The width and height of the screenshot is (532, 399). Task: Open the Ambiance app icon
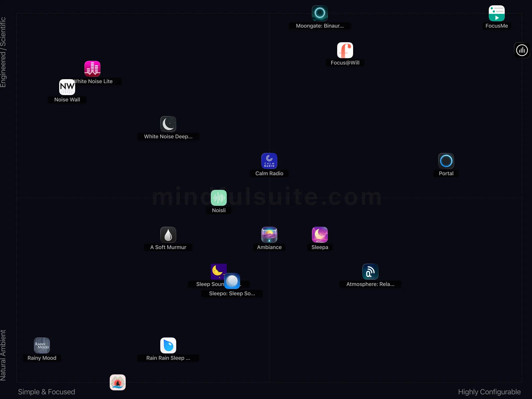(x=269, y=235)
